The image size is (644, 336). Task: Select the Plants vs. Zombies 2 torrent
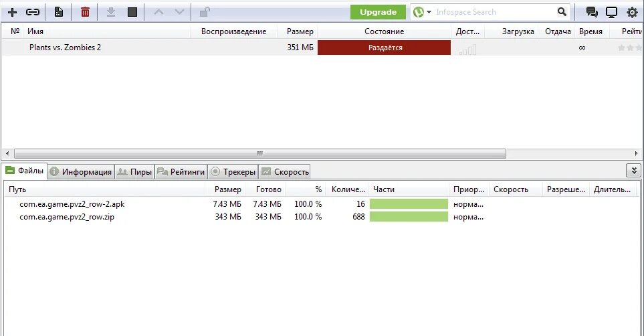click(x=65, y=48)
